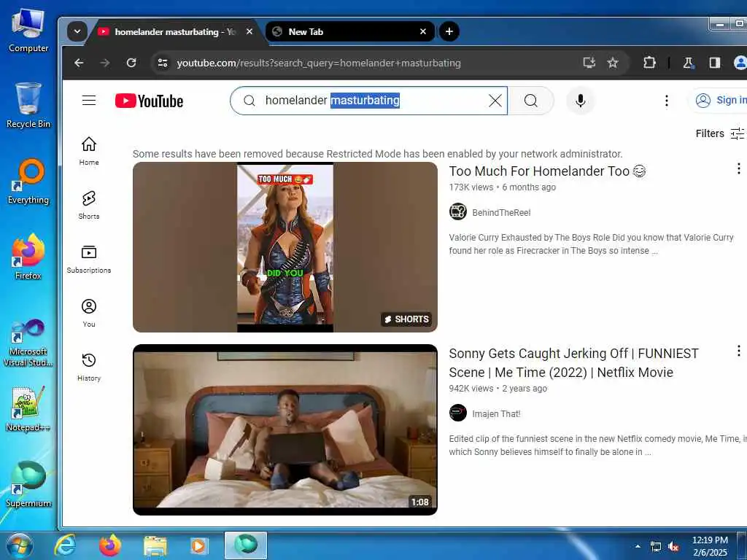Viewport: 747px width, 560px height.
Task: Open Imajen That! channel avatar
Action: [458, 413]
